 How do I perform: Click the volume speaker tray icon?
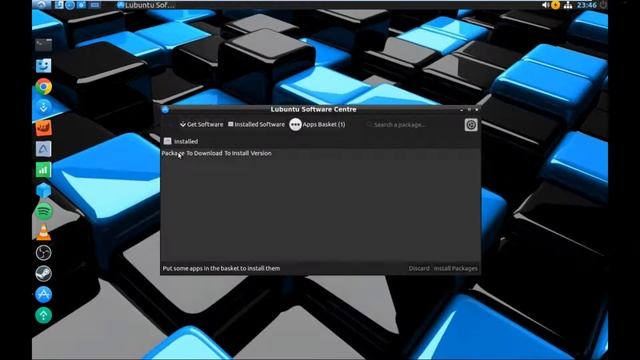545,5
